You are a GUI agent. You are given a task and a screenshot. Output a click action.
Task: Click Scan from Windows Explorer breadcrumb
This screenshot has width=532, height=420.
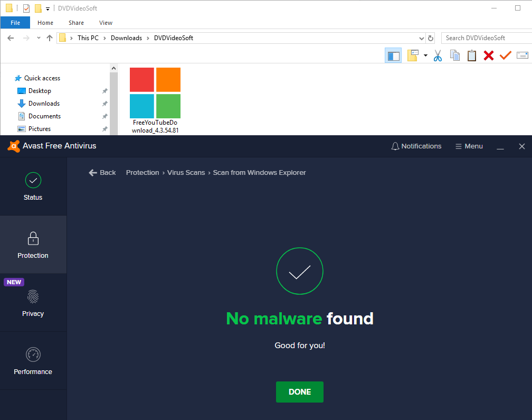pyautogui.click(x=259, y=172)
